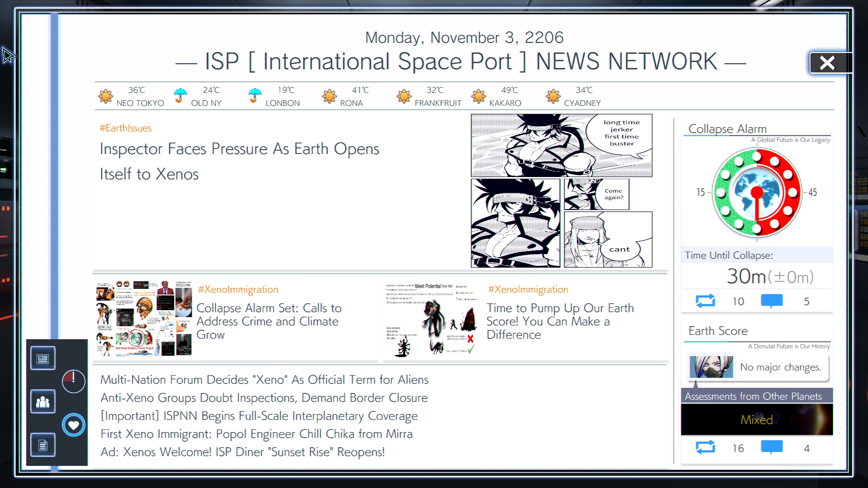Open the Collapse Alarm Set article

(269, 321)
